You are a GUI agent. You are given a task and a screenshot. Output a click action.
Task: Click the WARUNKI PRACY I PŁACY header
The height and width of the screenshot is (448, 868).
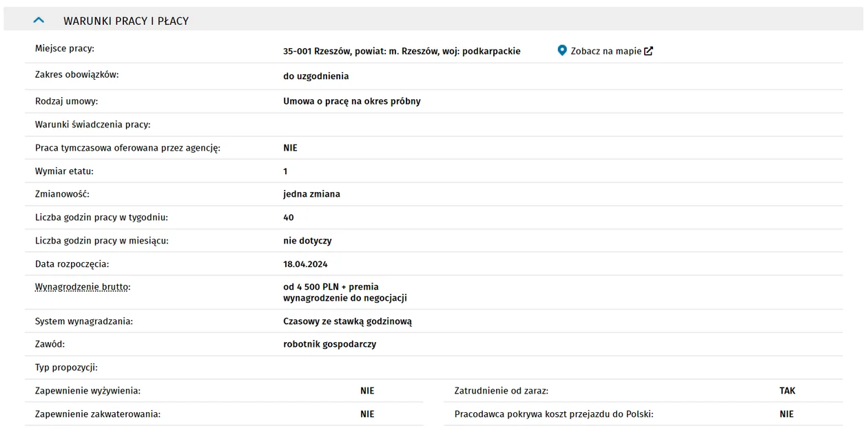tap(126, 21)
